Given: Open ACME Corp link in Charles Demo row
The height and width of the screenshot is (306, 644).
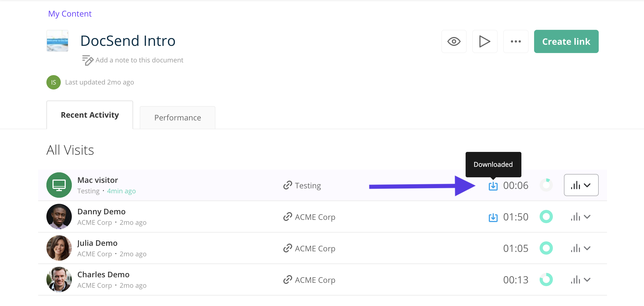Looking at the screenshot, I should click(315, 280).
